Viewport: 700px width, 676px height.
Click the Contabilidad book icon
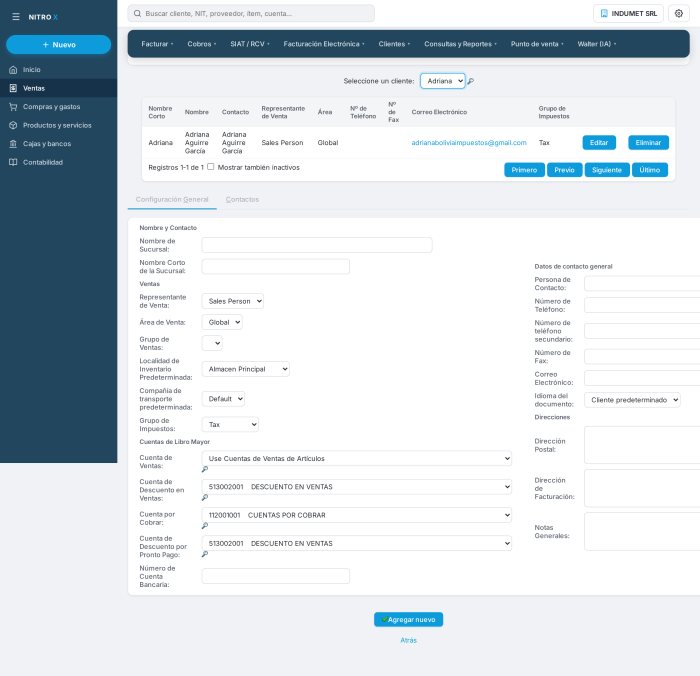tap(13, 162)
